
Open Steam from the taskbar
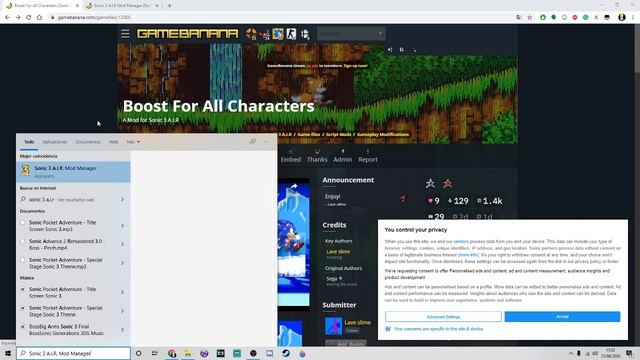(x=286, y=353)
